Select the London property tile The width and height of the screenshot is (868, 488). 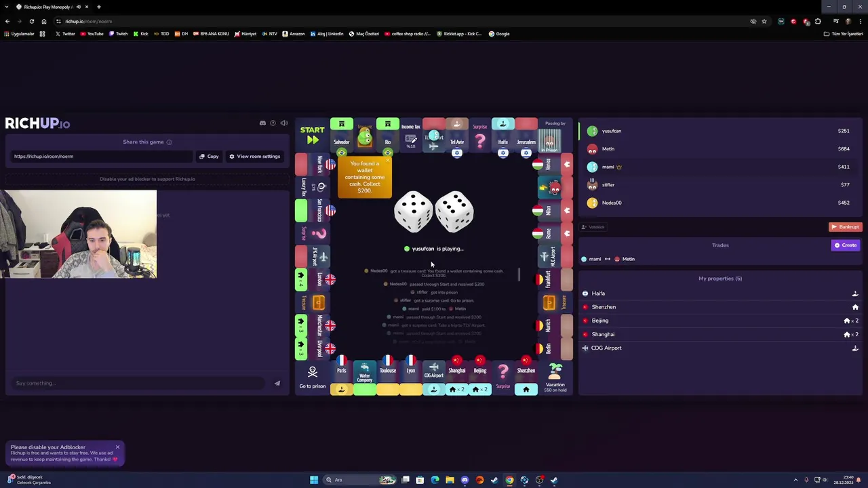point(313,280)
